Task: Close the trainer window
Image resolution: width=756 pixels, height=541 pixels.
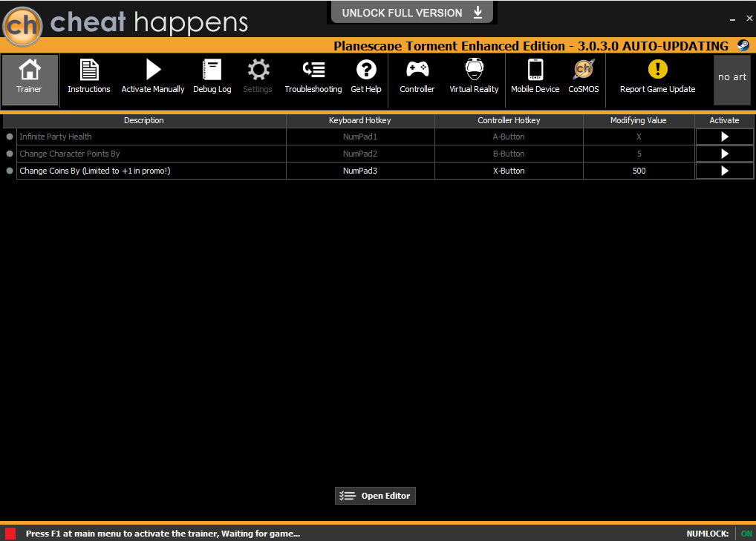Action: click(749, 19)
